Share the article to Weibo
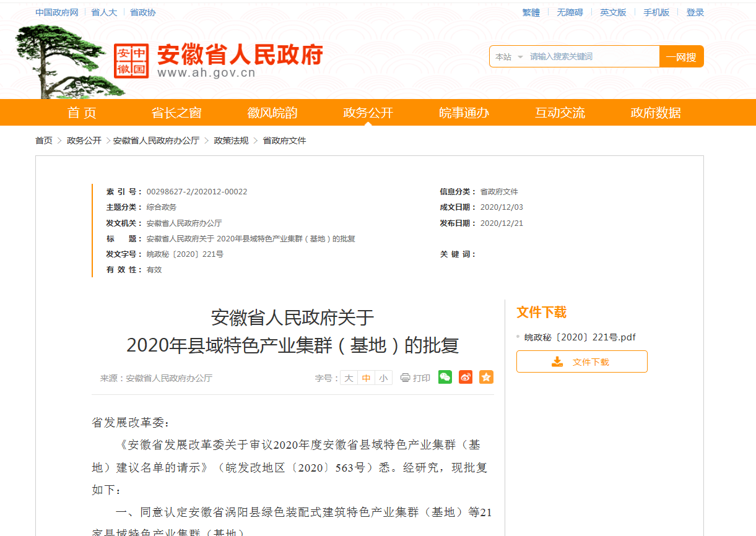The width and height of the screenshot is (756, 536). (465, 377)
